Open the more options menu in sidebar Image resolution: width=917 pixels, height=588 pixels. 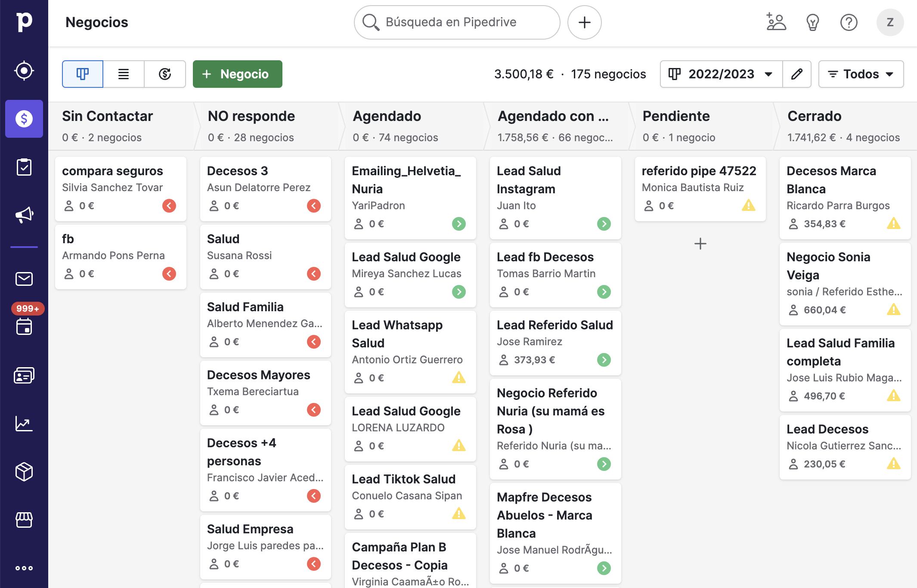coord(24,568)
